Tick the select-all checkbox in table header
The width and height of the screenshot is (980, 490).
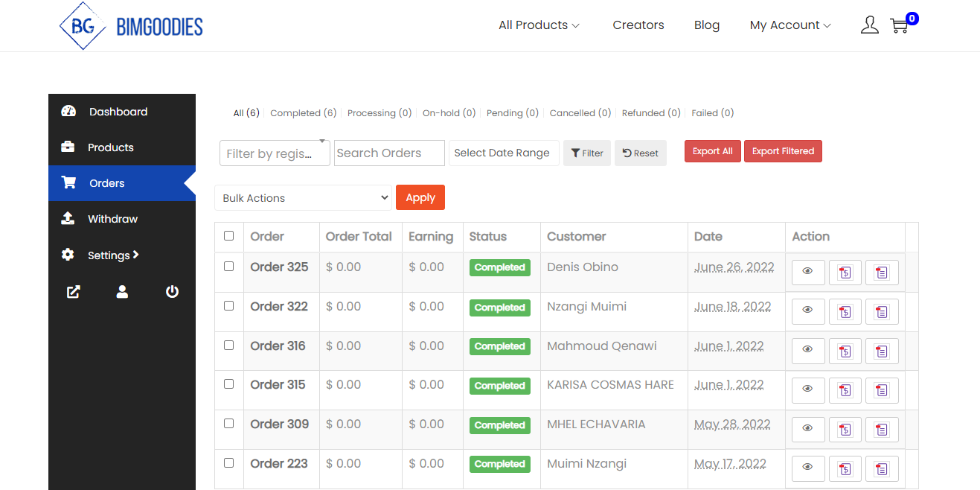click(228, 235)
